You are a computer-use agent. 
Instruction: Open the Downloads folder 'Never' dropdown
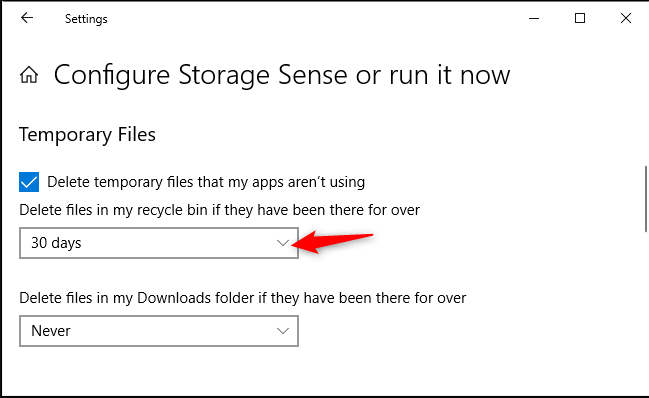click(159, 331)
